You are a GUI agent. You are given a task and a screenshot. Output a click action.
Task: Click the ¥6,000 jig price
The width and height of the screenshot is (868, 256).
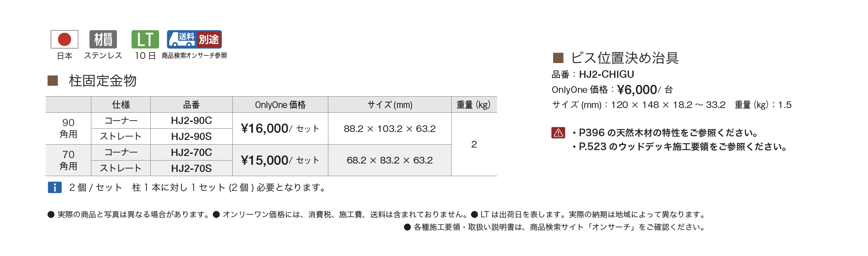pos(637,90)
